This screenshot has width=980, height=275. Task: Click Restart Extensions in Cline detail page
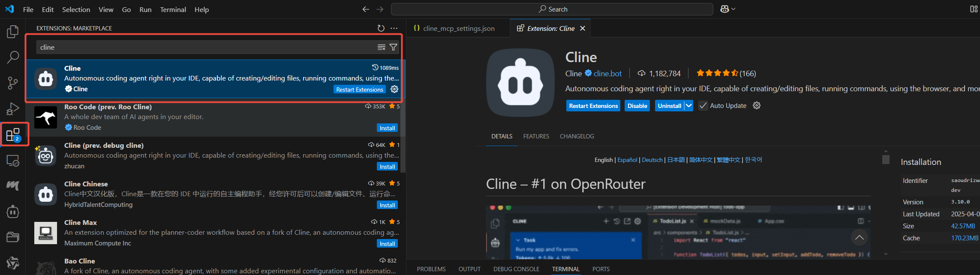click(x=593, y=106)
